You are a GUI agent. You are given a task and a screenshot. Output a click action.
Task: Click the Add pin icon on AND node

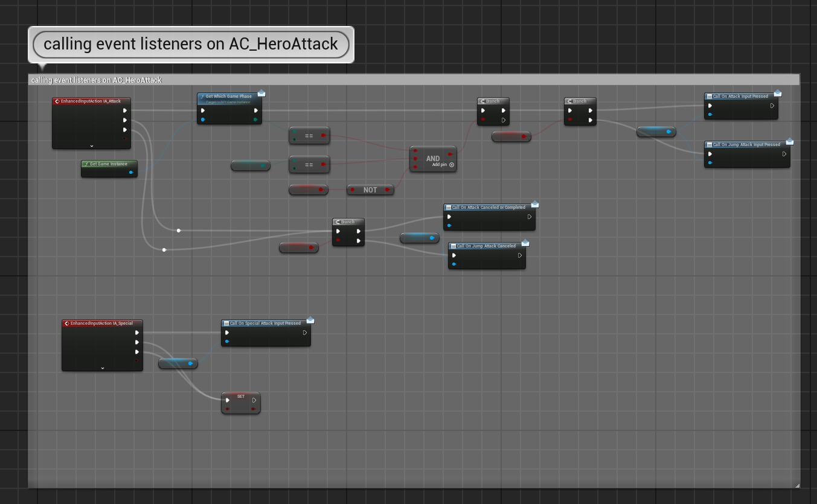point(452,165)
